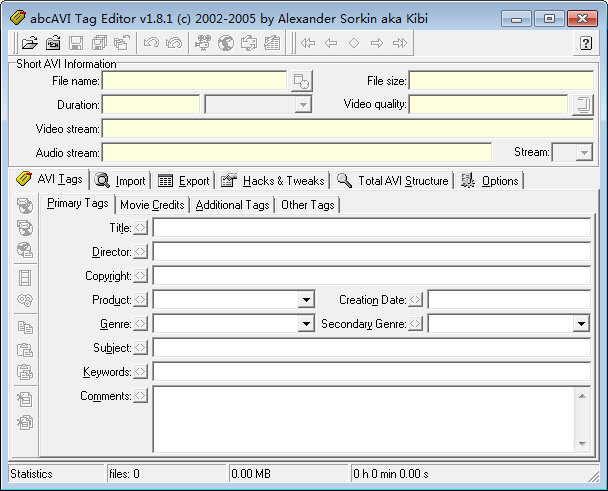The height and width of the screenshot is (491, 608).
Task: Click the film strip icon in the sidebar
Action: tap(25, 278)
